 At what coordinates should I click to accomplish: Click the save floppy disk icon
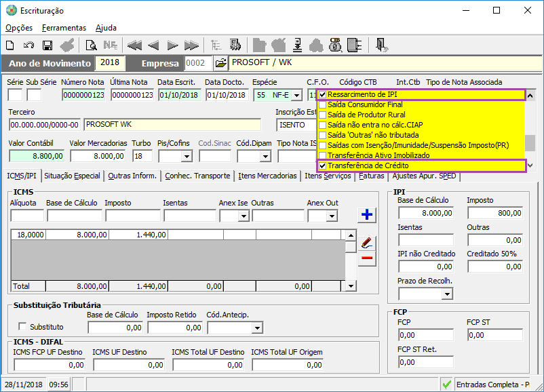[x=47, y=45]
